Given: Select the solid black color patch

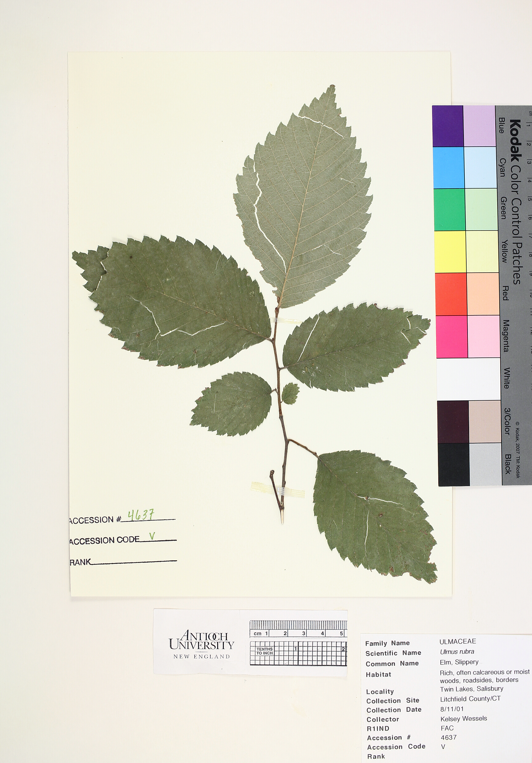Looking at the screenshot, I should pyautogui.click(x=454, y=464).
